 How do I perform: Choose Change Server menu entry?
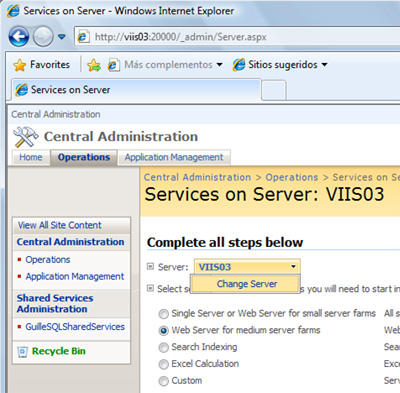(x=247, y=284)
